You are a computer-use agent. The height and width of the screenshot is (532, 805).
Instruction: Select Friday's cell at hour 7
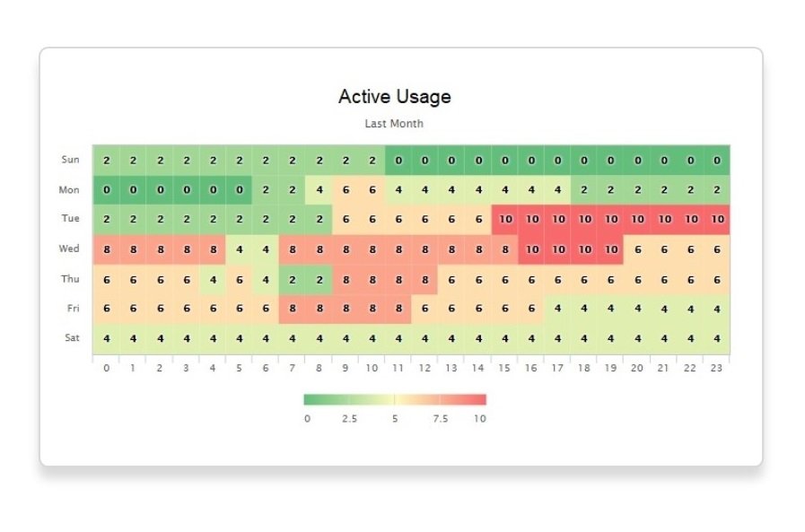pyautogui.click(x=293, y=309)
